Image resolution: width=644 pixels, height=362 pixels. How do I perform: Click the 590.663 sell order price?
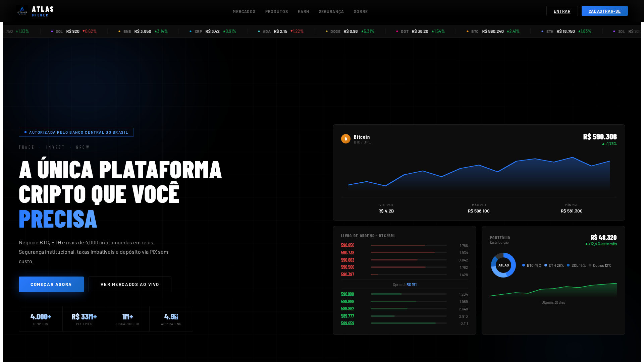[x=347, y=260]
